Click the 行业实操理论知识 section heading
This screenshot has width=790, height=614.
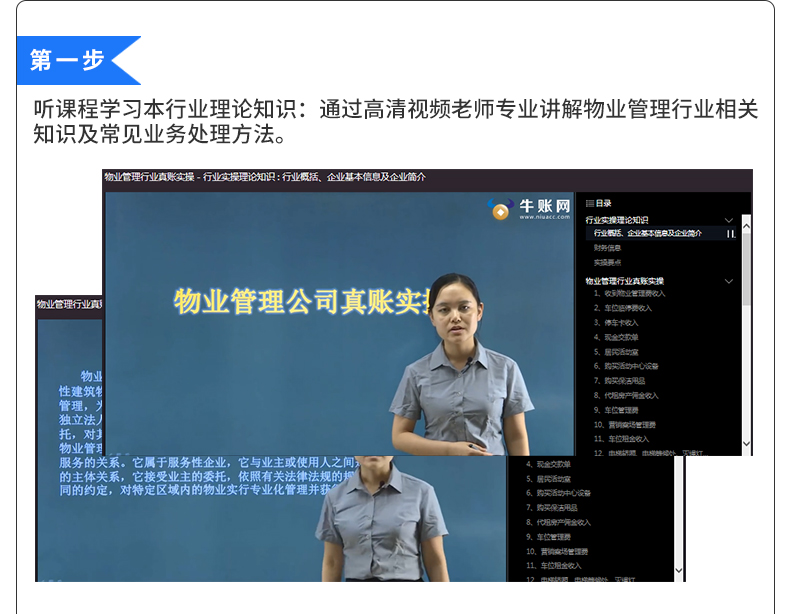pyautogui.click(x=617, y=220)
